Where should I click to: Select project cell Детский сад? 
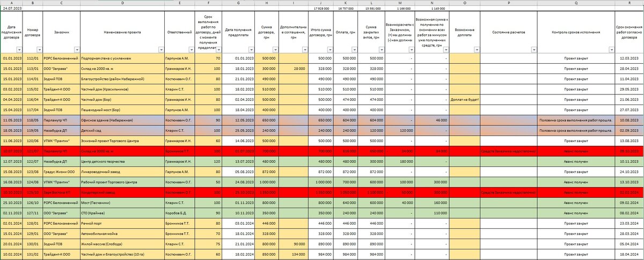(x=123, y=130)
